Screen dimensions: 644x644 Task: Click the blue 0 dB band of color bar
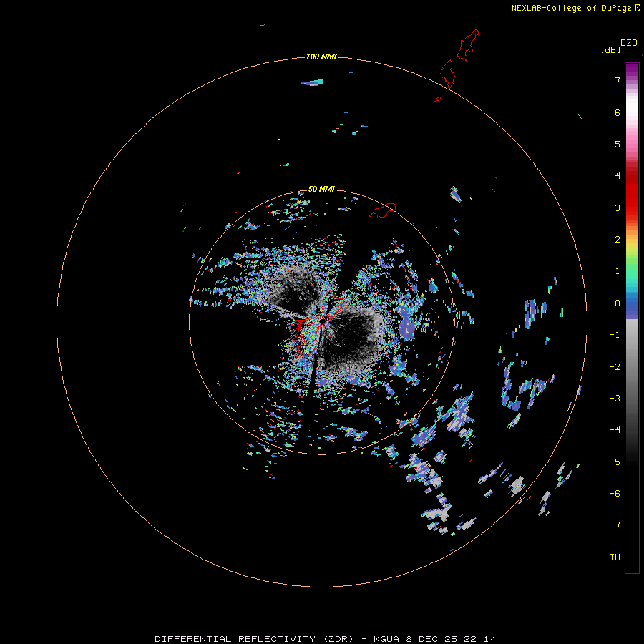[632, 303]
